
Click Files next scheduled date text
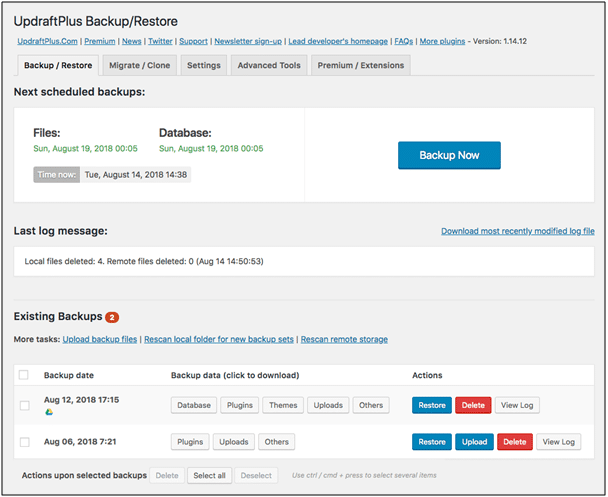pyautogui.click(x=85, y=148)
